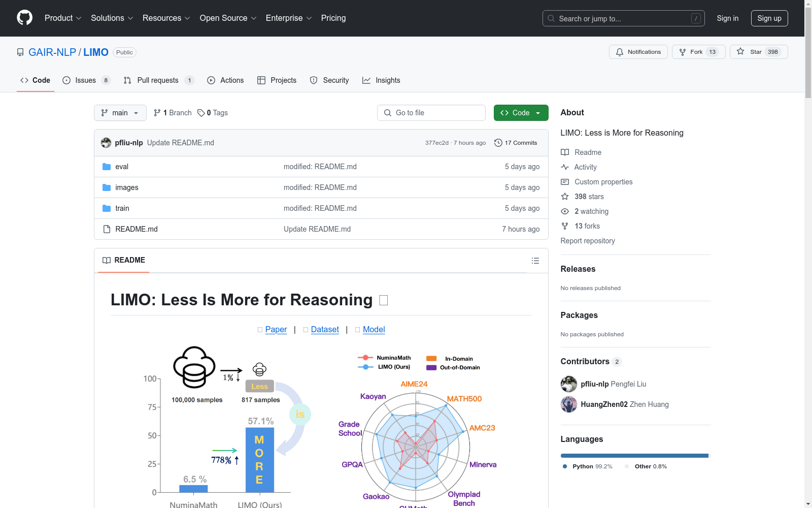Screen dimensions: 812x508
Task: View the 0 Tags link
Action: (x=213, y=113)
